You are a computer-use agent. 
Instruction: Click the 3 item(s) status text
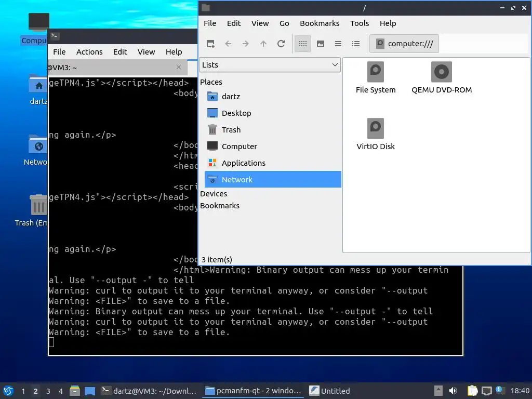click(217, 260)
